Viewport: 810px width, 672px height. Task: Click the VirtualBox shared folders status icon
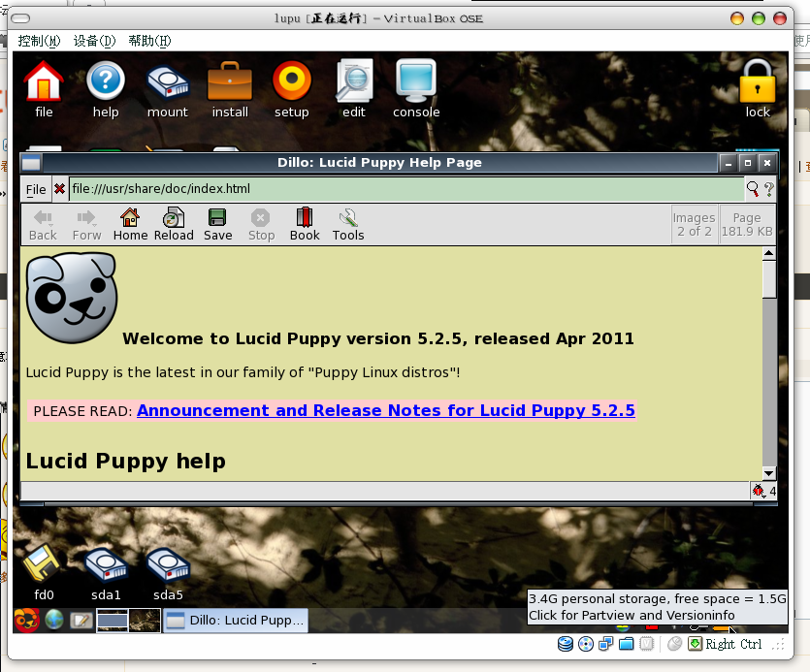click(x=626, y=644)
